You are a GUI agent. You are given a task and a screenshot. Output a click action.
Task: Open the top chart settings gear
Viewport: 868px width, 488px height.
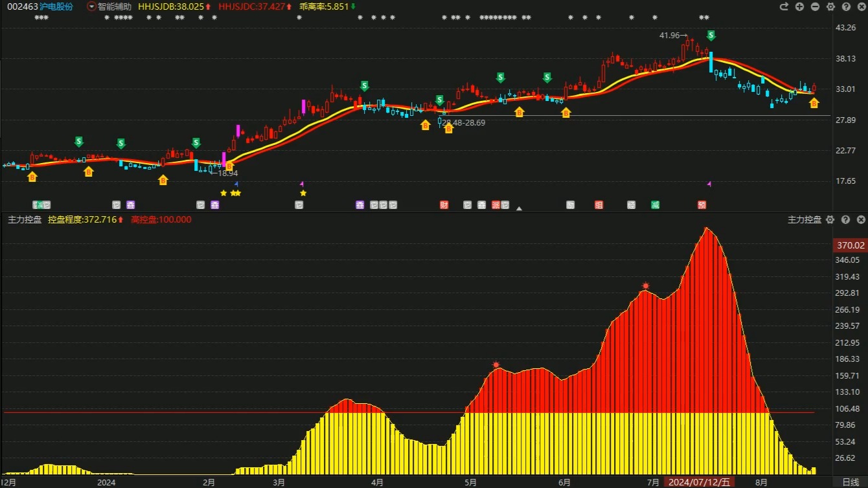[x=830, y=6]
